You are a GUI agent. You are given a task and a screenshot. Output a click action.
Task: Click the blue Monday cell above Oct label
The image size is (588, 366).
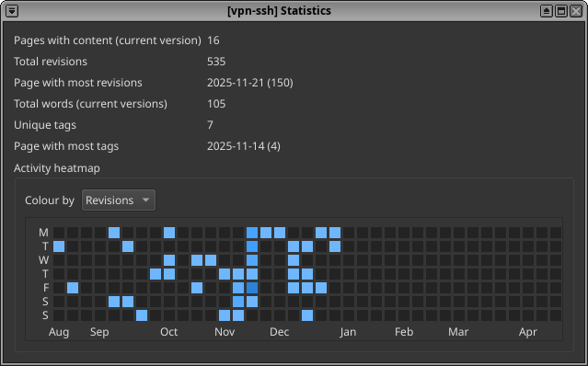[x=169, y=233]
